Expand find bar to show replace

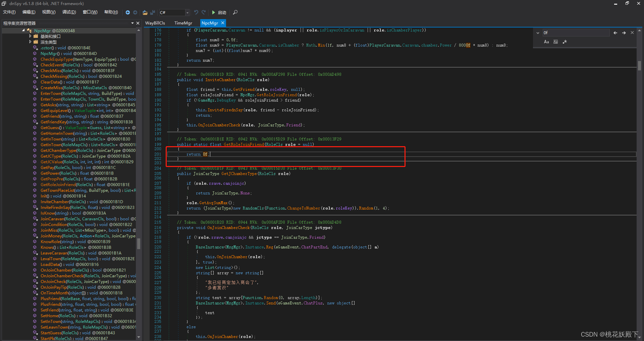[538, 33]
